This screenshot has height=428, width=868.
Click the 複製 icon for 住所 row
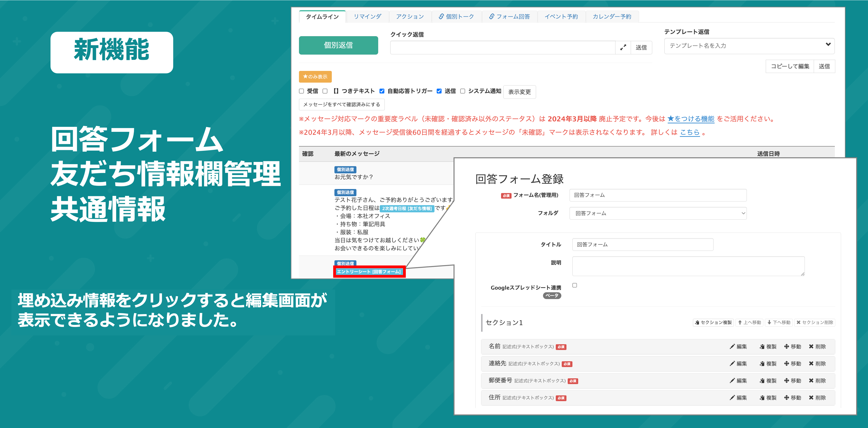pos(762,398)
